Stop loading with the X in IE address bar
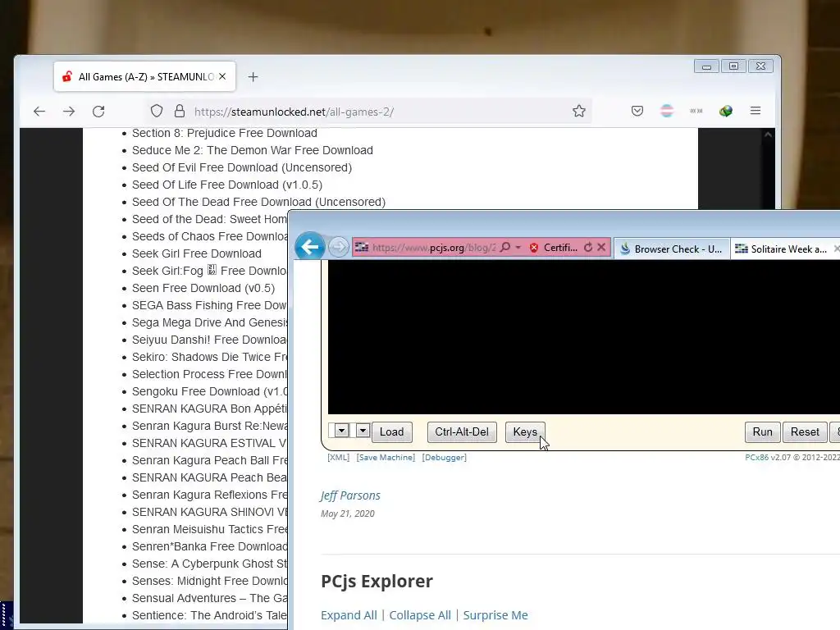The height and width of the screenshot is (630, 840). coord(601,248)
